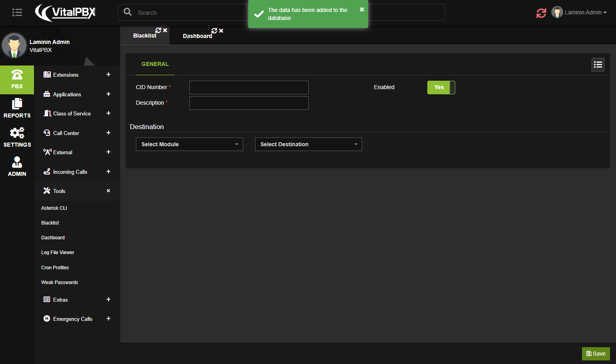The width and height of the screenshot is (616, 364).
Task: Toggle the hamburger sidebar menu icon
Action: pos(17,12)
